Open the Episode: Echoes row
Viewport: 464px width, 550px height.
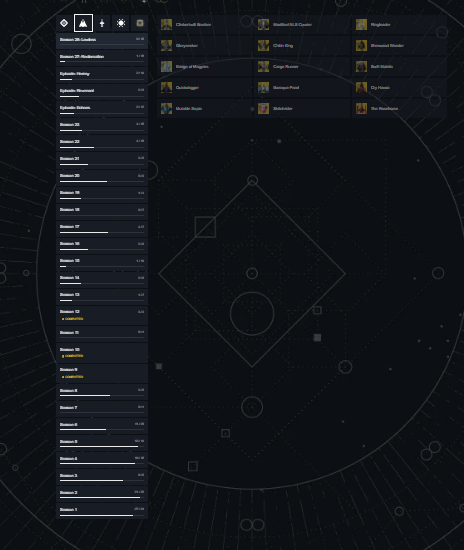point(102,109)
